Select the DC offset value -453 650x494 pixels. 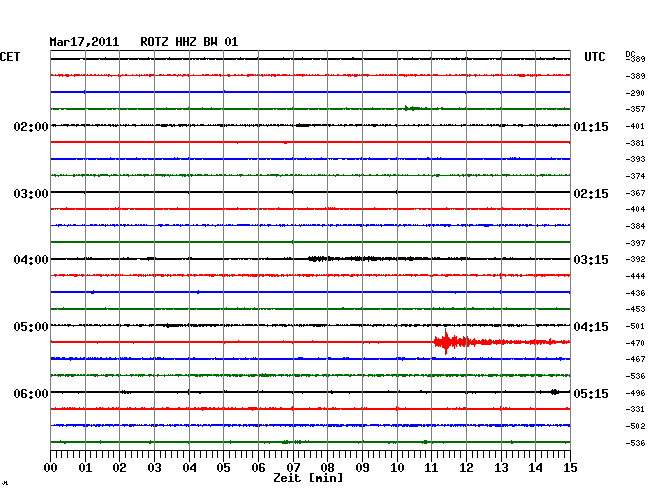pyautogui.click(x=635, y=309)
